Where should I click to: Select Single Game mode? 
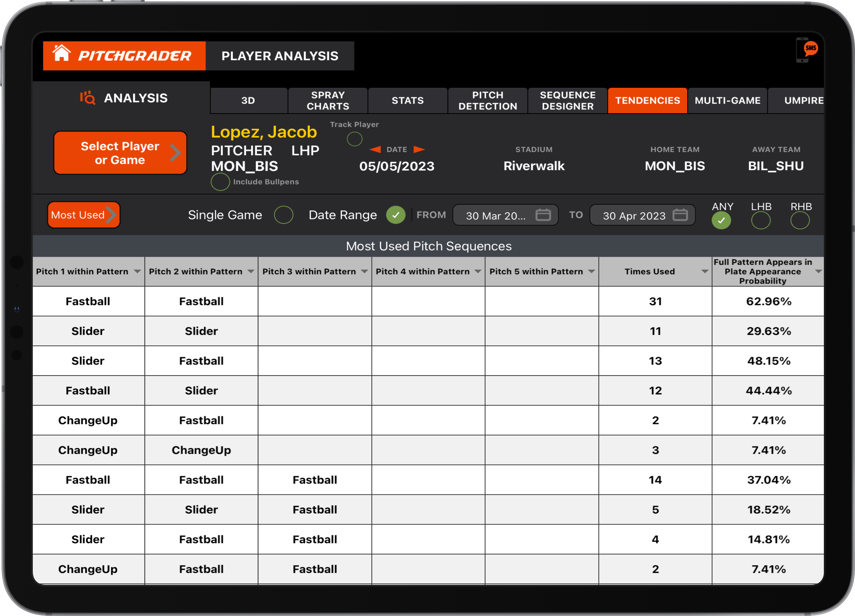pyautogui.click(x=284, y=215)
